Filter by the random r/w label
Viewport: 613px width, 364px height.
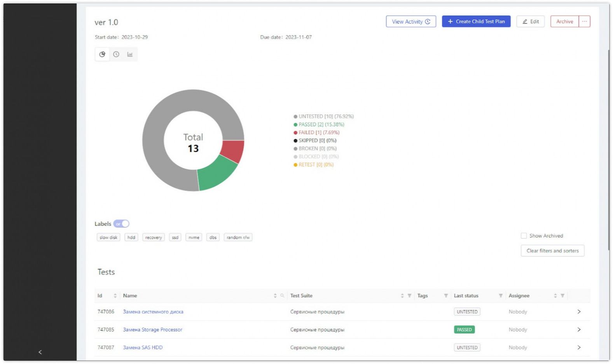(238, 237)
